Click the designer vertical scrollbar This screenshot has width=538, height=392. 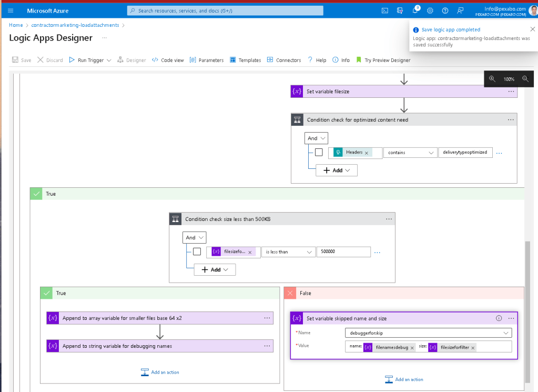tap(527, 311)
